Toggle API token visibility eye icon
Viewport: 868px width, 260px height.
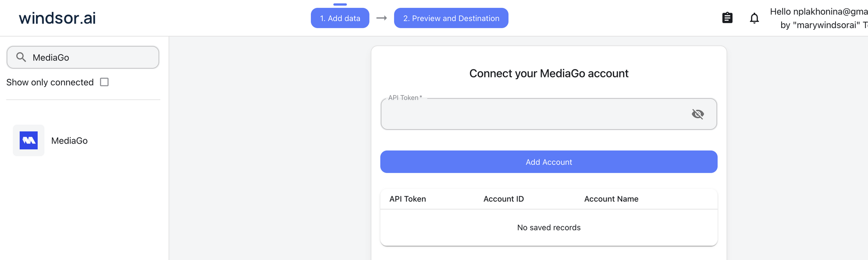tap(698, 114)
